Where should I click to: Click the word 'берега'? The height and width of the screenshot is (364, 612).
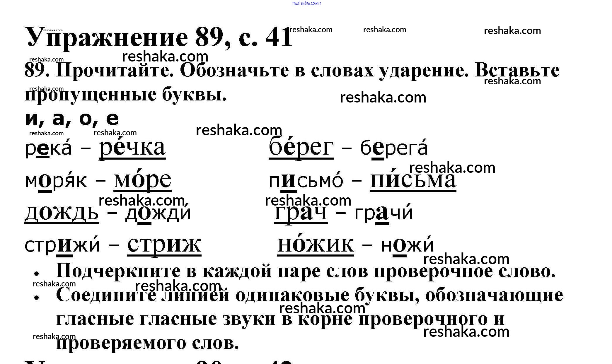click(394, 148)
